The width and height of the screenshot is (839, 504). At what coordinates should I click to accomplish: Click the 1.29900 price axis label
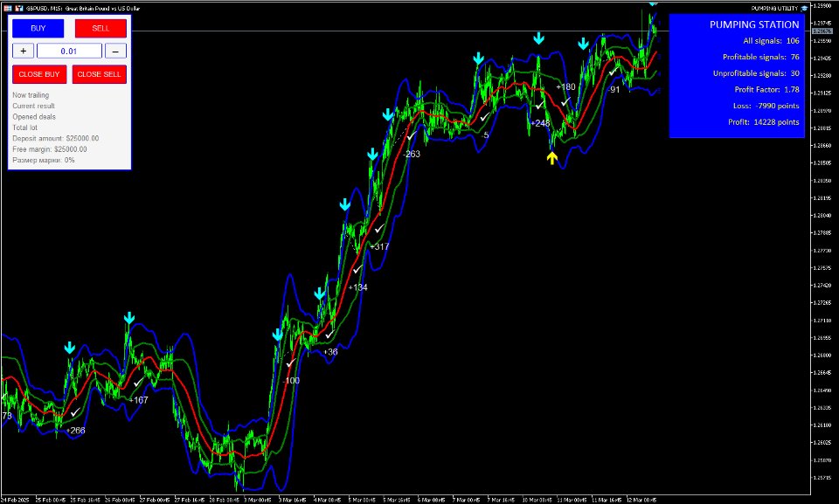pos(822,5)
